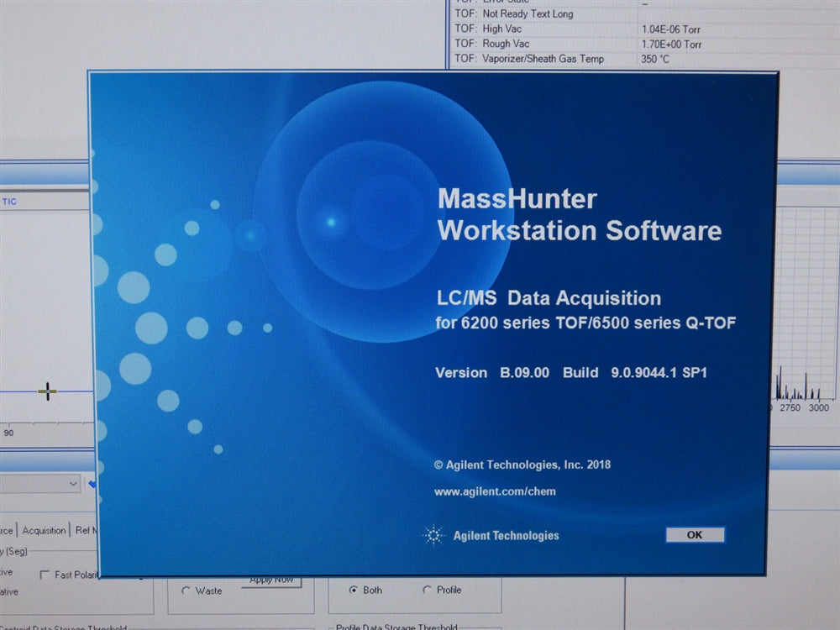Screen dimensions: 840x630
Task: Click the 3000 axis label on the spectrum
Action: point(818,407)
